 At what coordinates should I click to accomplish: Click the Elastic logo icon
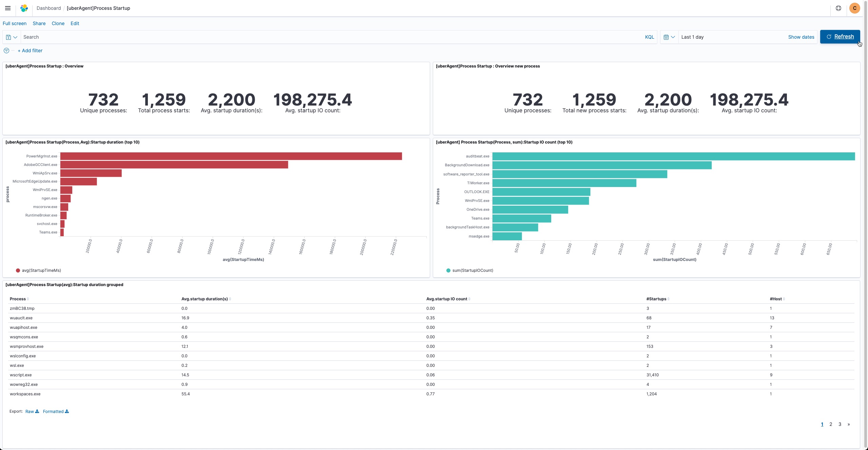[x=24, y=8]
